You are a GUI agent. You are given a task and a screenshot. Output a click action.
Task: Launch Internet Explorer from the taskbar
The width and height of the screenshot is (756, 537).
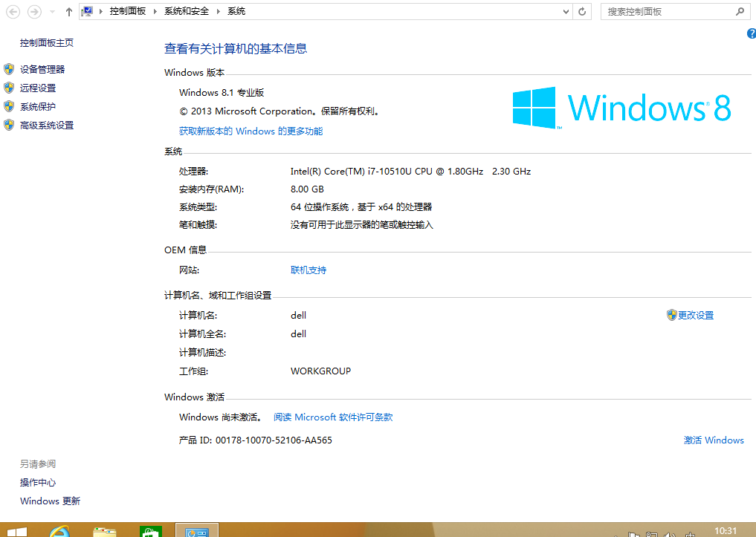pos(59,531)
